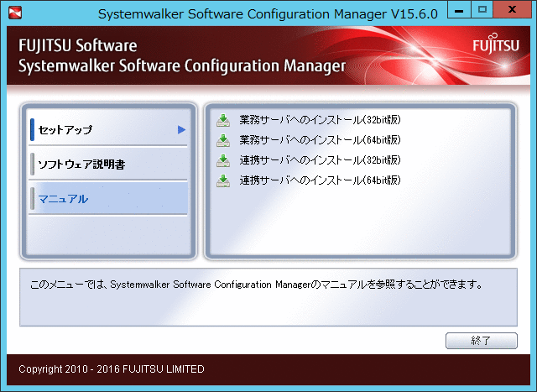Minimize the Systemwalker window
The height and width of the screenshot is (392, 537).
click(x=459, y=10)
